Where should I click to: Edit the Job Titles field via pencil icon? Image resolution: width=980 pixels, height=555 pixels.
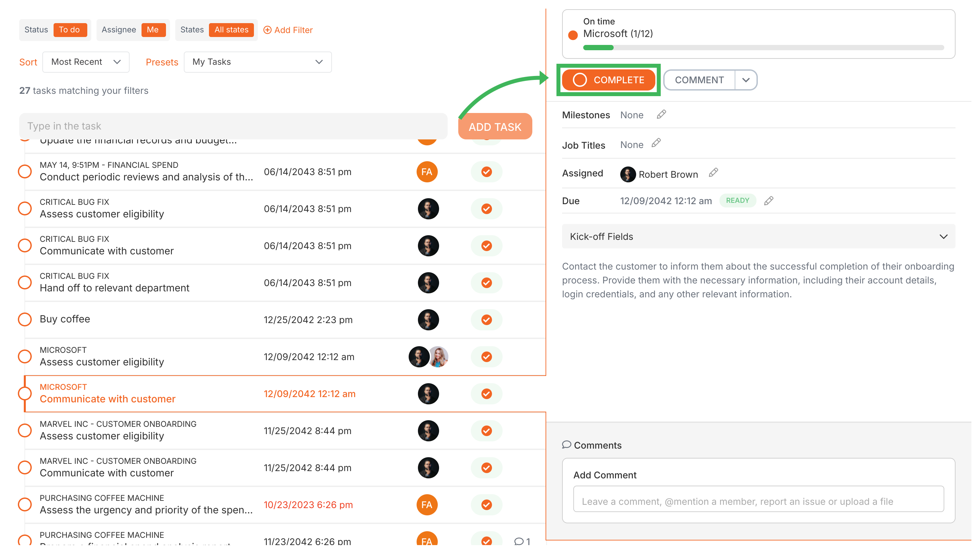657,143
